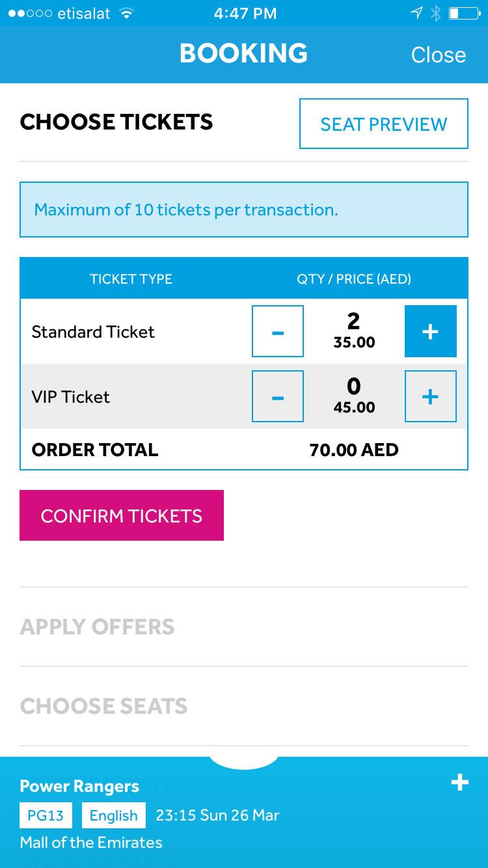Decrease Standard Ticket quantity with minus
The image size is (488, 868).
pyautogui.click(x=278, y=331)
